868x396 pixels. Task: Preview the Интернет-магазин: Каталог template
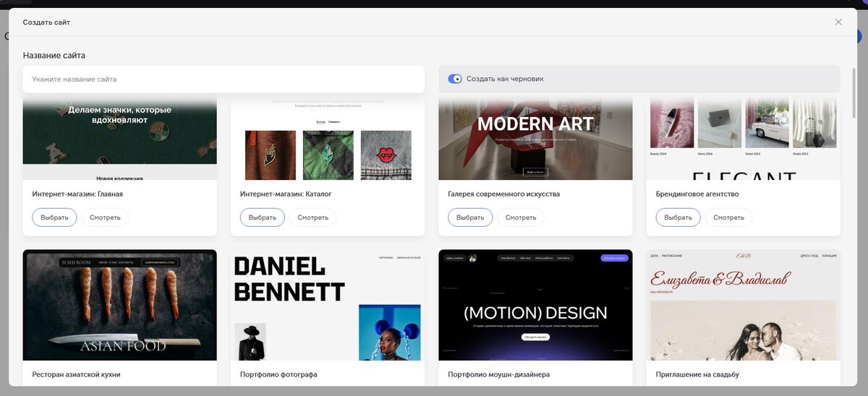tap(312, 218)
